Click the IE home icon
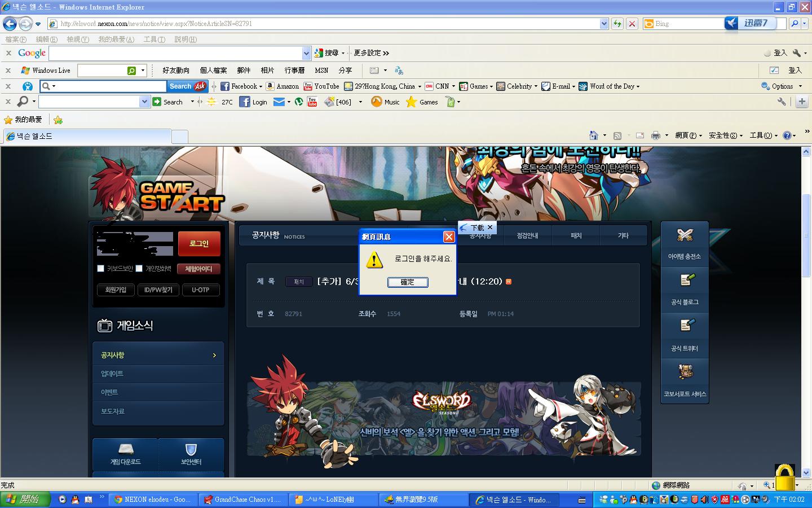 pyautogui.click(x=593, y=135)
